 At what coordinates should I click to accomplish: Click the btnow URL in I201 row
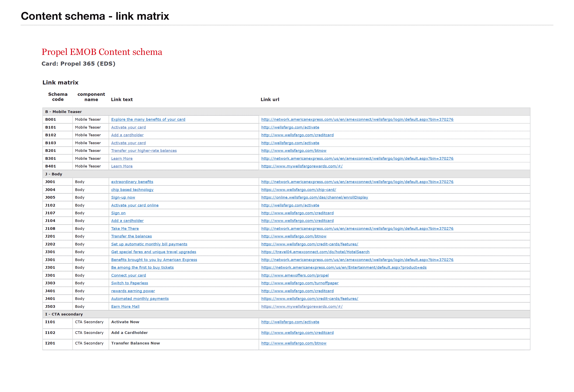[x=294, y=343]
